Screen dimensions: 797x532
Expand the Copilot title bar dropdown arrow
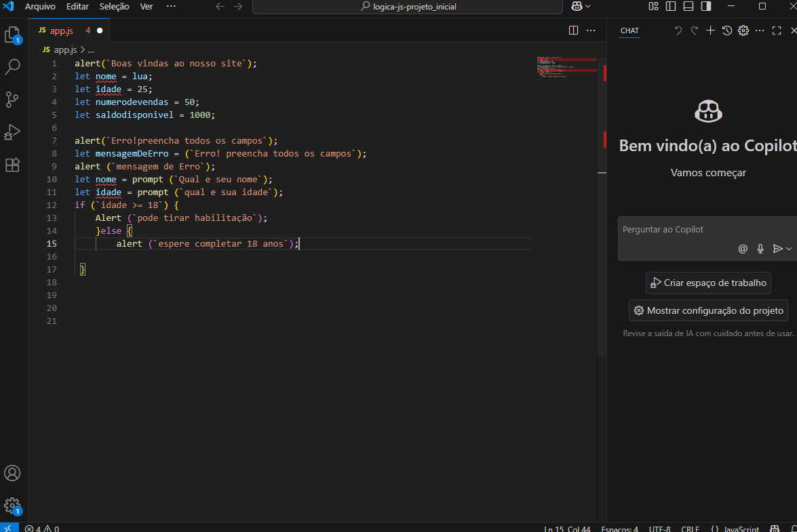pyautogui.click(x=588, y=7)
